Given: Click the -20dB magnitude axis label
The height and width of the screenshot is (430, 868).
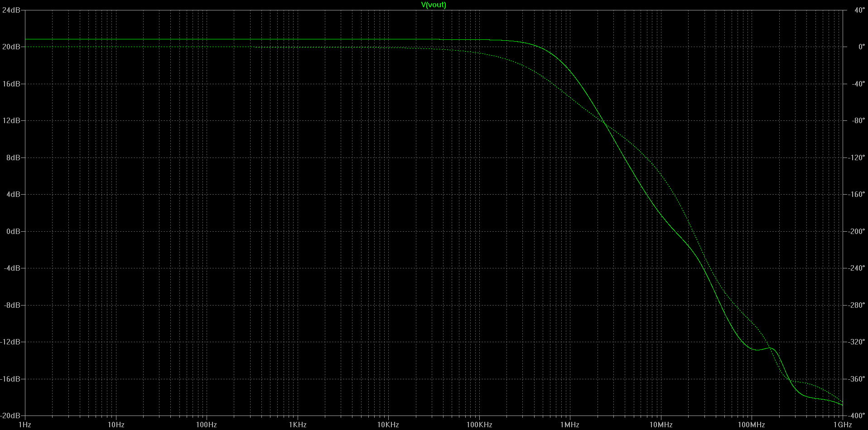Looking at the screenshot, I should pos(10,416).
